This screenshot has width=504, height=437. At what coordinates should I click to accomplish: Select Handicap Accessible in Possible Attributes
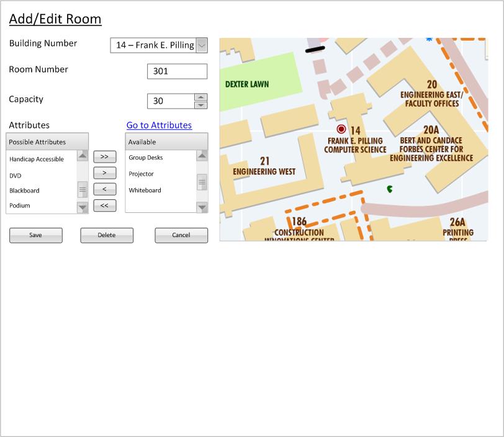coord(37,159)
